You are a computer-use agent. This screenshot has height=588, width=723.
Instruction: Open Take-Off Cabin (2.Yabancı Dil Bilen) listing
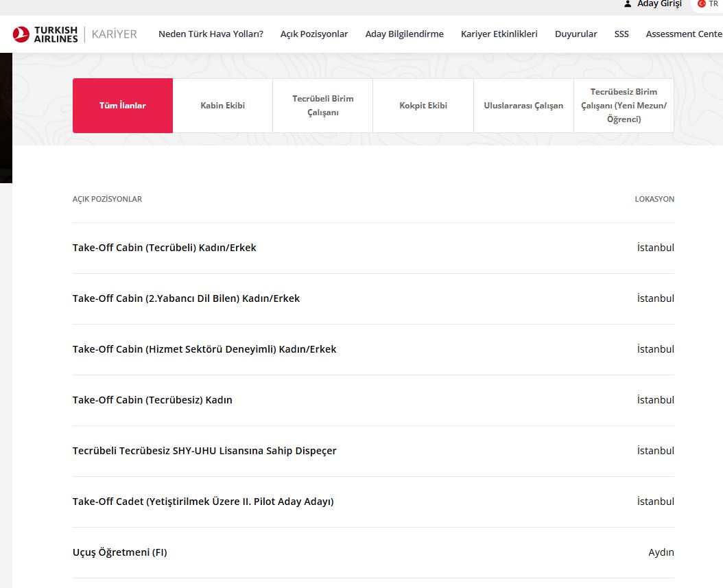186,298
